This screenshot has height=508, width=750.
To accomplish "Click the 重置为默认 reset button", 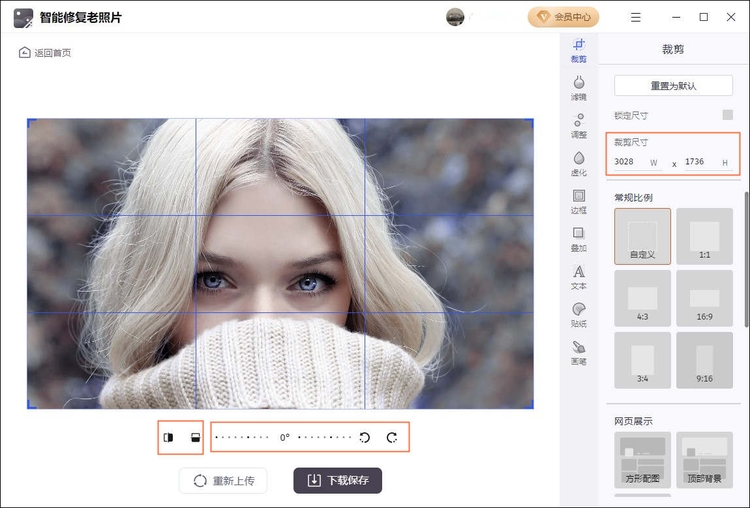I will [673, 86].
